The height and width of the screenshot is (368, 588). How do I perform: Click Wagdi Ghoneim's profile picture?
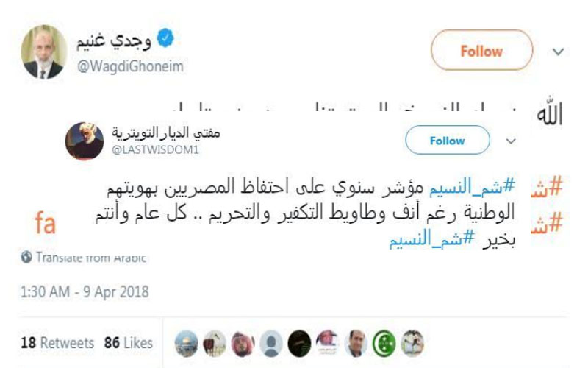[43, 52]
